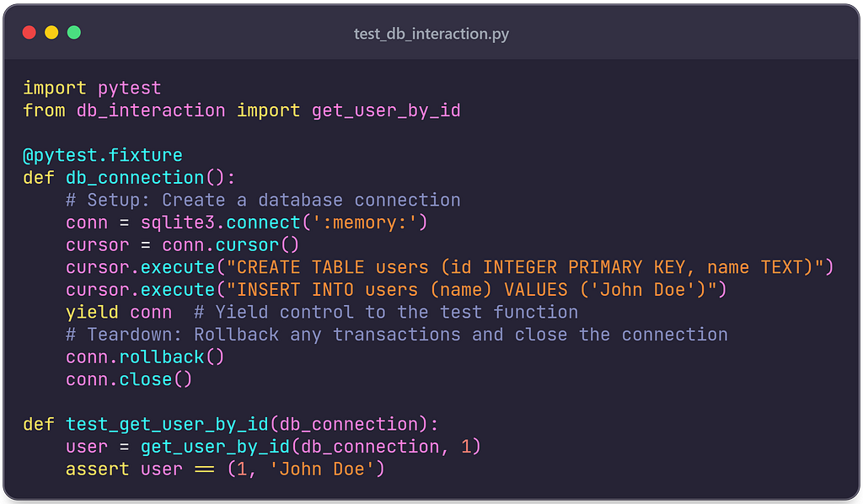Click the yield keyword
This screenshot has height=504, width=863.
pyautogui.click(x=92, y=313)
